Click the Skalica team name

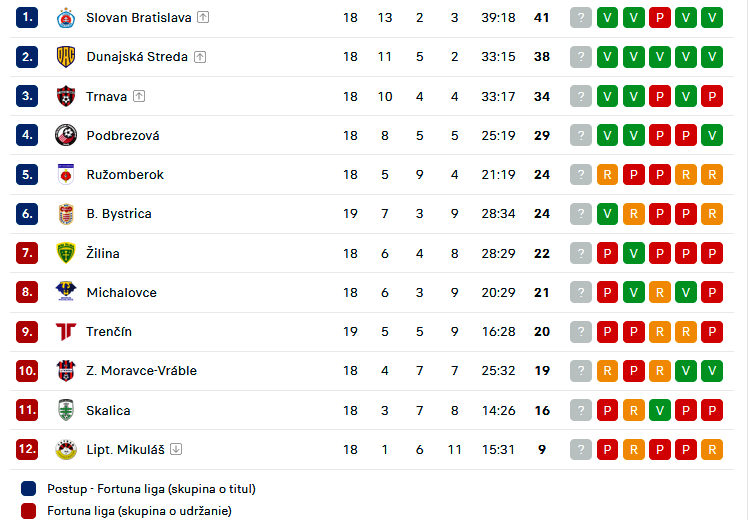click(x=108, y=410)
